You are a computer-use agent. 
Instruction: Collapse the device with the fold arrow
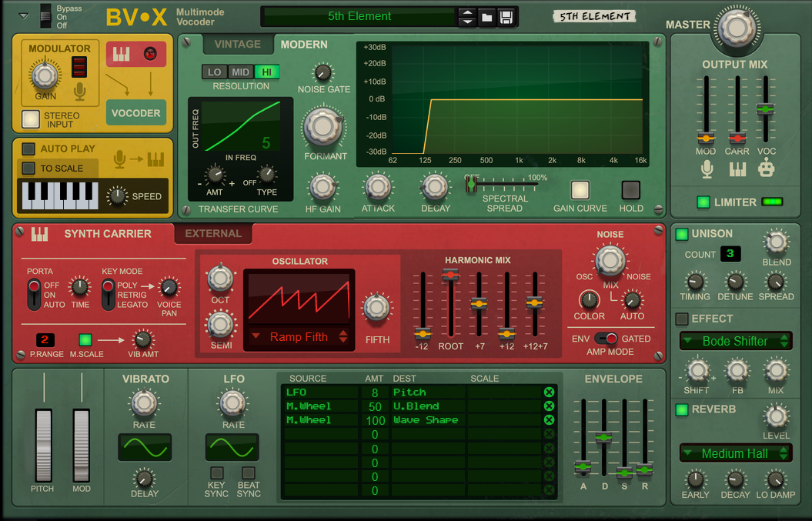[x=24, y=16]
